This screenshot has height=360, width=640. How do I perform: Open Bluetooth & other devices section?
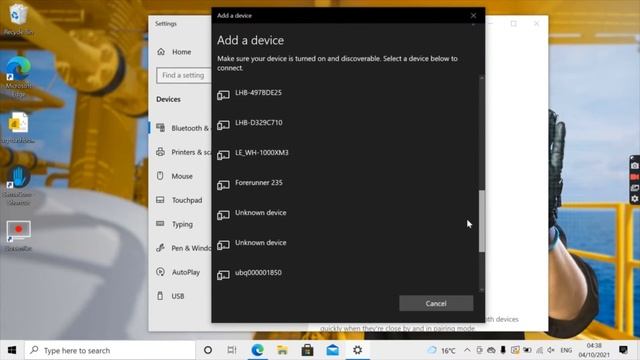pos(180,128)
